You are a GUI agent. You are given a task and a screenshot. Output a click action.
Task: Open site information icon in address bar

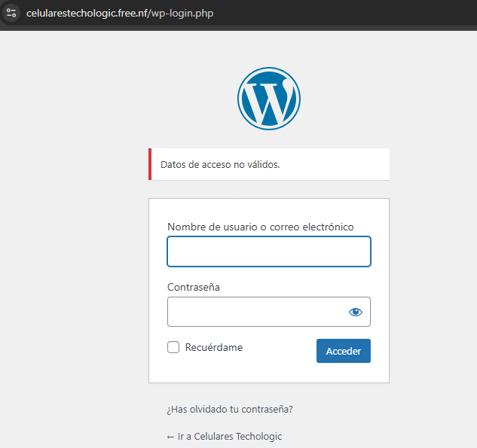tap(11, 13)
